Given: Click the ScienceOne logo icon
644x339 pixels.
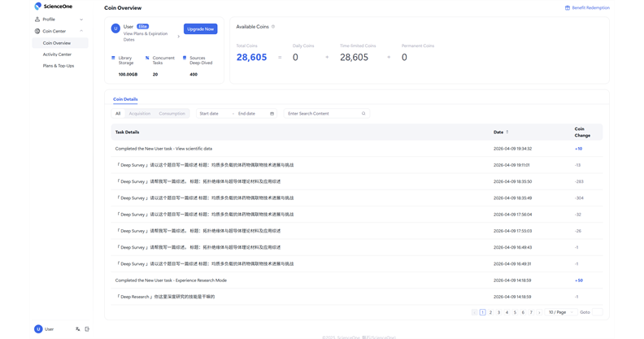Looking at the screenshot, I should tap(37, 7).
